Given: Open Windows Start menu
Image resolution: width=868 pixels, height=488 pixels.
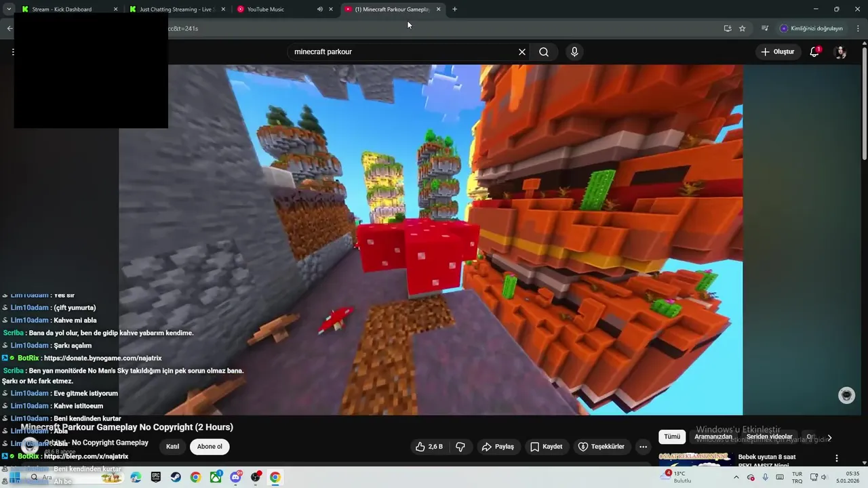Looking at the screenshot, I should 14,477.
